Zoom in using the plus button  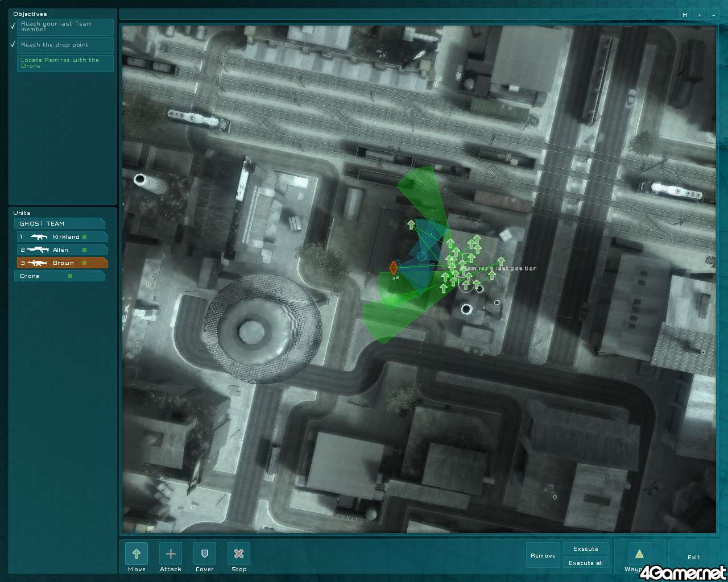[700, 15]
